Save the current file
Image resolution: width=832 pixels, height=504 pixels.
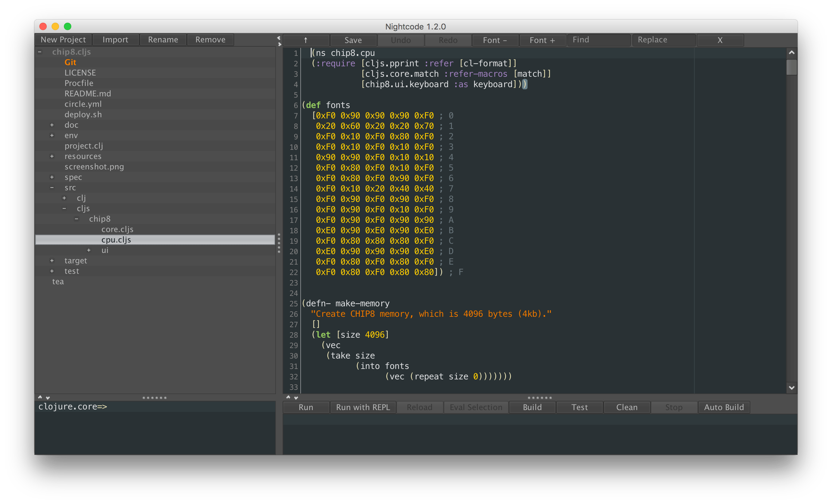[353, 40]
